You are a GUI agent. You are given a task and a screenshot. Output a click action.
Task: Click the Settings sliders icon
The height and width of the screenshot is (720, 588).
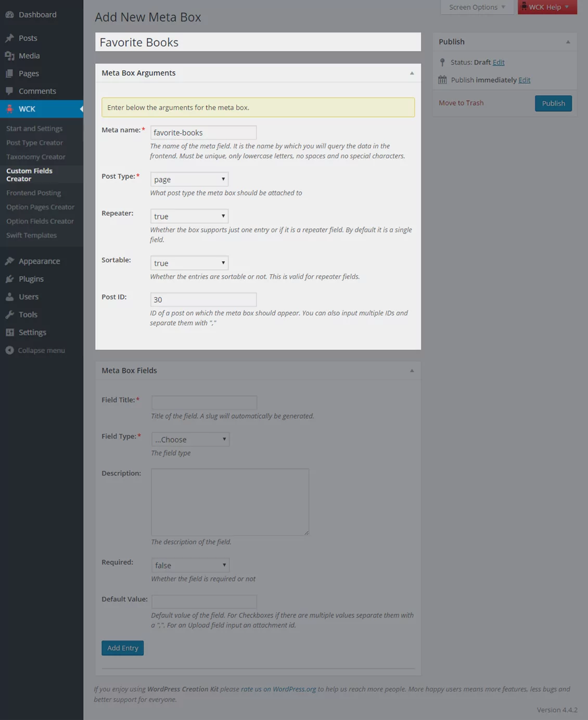9,332
